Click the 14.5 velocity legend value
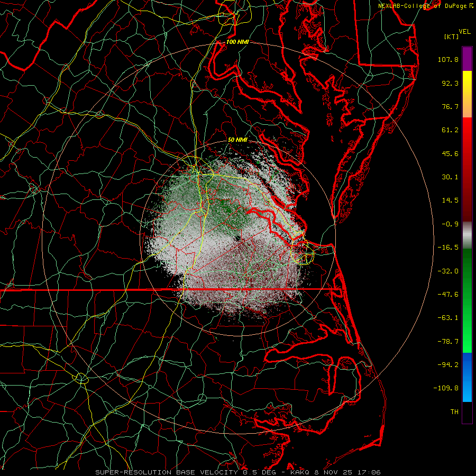Viewport: 476px width, 476px height. point(450,200)
